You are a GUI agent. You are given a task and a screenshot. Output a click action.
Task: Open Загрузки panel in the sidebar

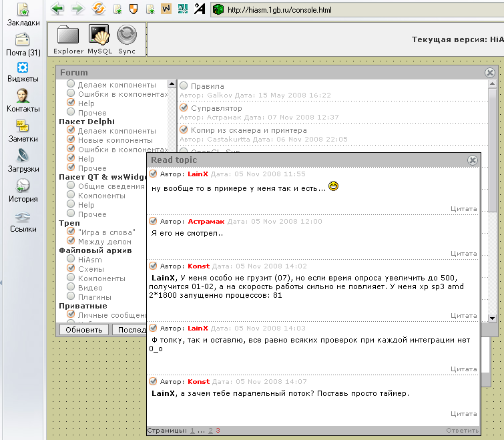(23, 161)
